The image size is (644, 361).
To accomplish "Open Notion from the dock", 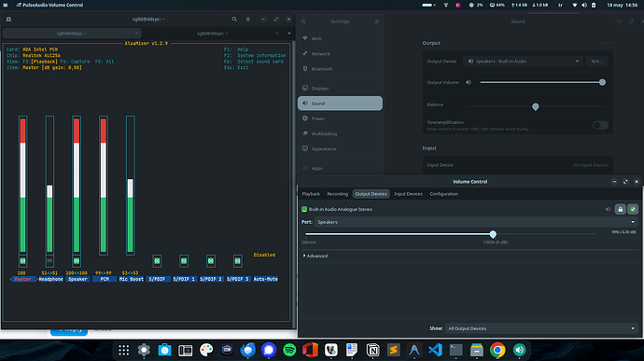I will [372, 350].
